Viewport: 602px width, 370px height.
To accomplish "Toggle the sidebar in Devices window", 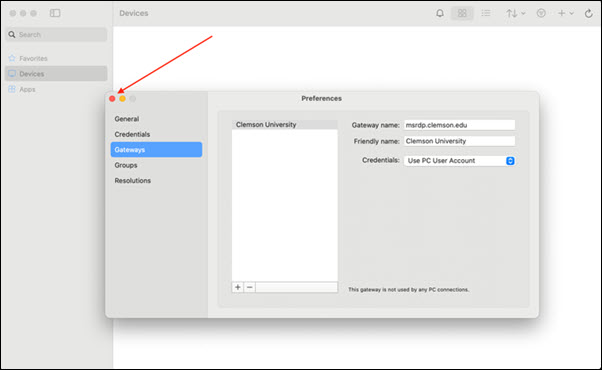I will click(55, 13).
